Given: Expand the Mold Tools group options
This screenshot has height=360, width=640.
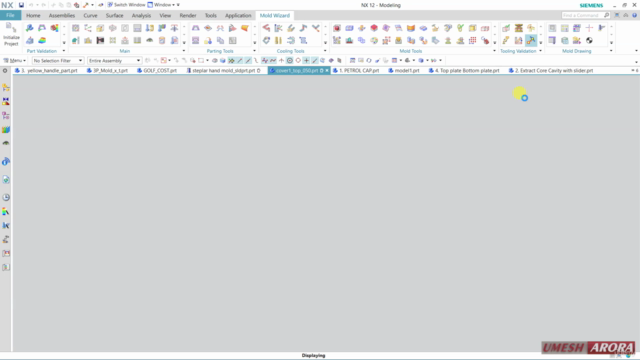Looking at the screenshot, I should click(x=495, y=51).
